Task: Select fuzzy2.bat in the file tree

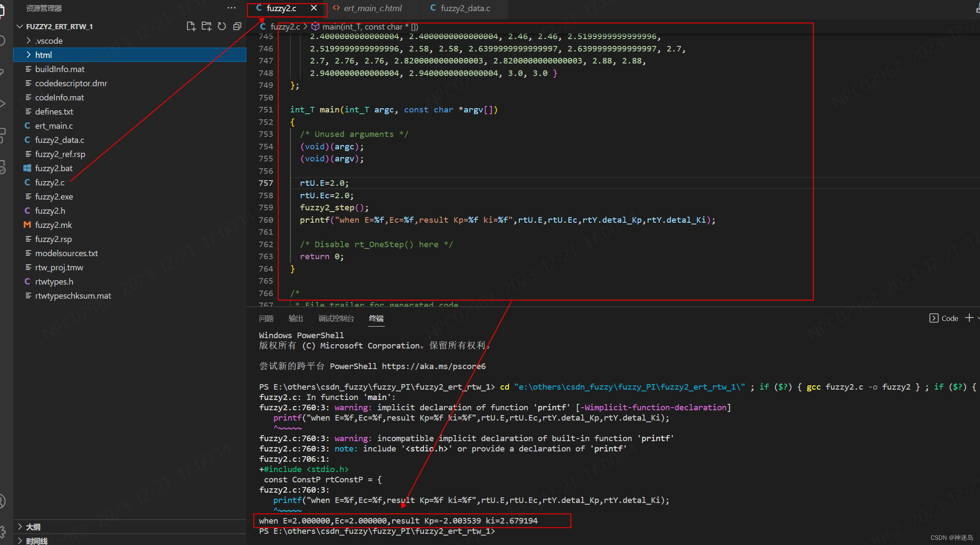Action: [x=54, y=168]
